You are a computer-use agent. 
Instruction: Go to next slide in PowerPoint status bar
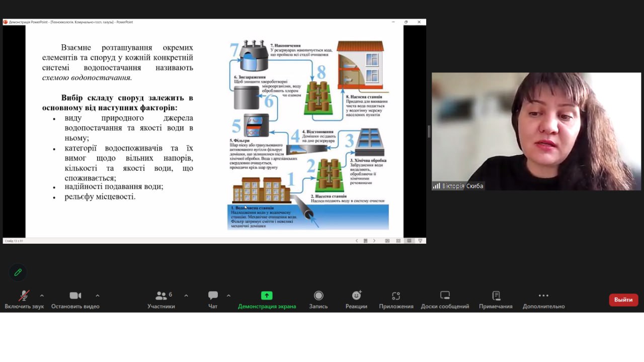click(x=374, y=241)
